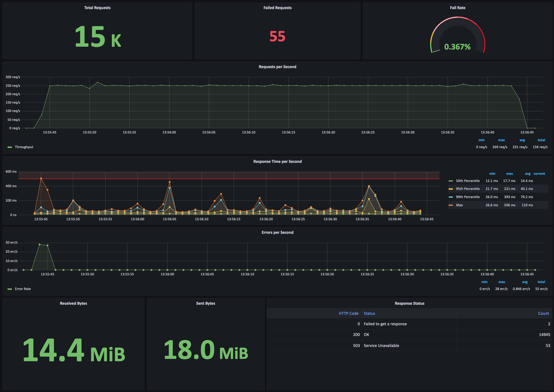Sort Response Time legend by max column
The height and width of the screenshot is (392, 554).
tap(510, 174)
